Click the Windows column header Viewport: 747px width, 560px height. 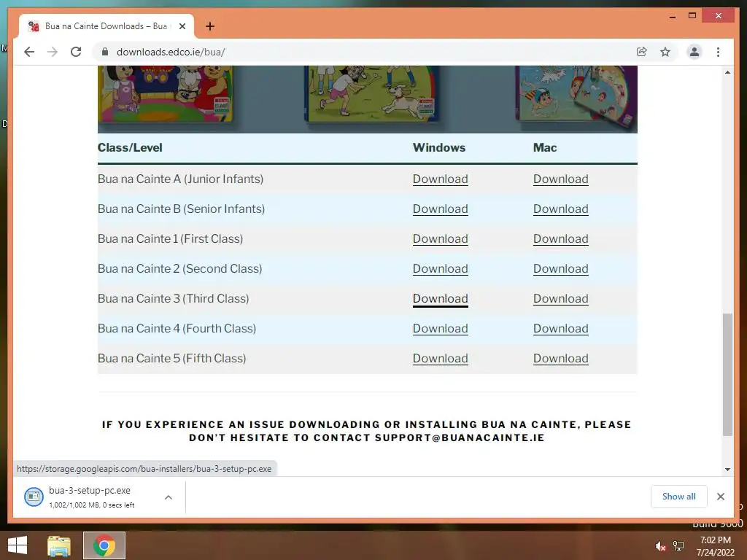[438, 147]
